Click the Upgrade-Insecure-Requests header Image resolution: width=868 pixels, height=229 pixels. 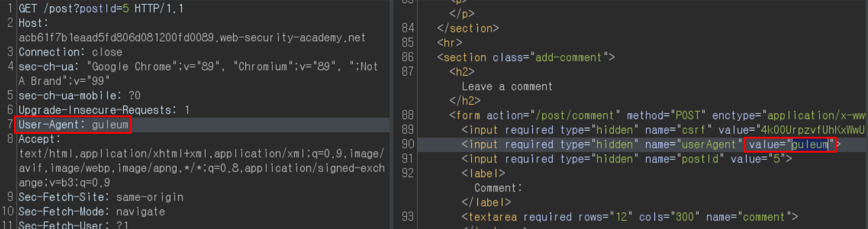(x=104, y=111)
